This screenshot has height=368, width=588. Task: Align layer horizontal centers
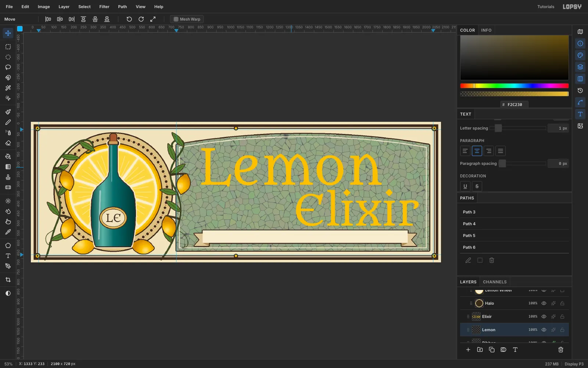[60, 19]
